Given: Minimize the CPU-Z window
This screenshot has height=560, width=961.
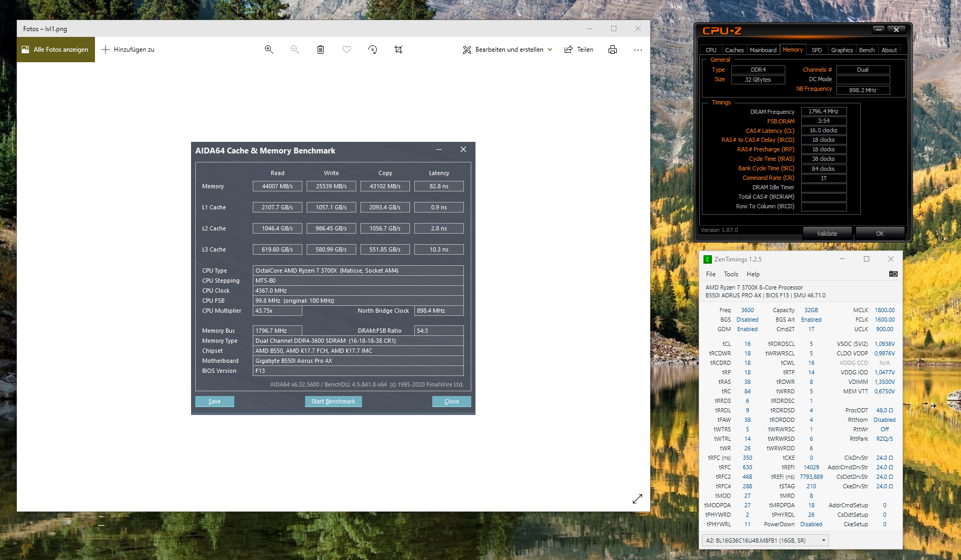Looking at the screenshot, I should coord(879,30).
